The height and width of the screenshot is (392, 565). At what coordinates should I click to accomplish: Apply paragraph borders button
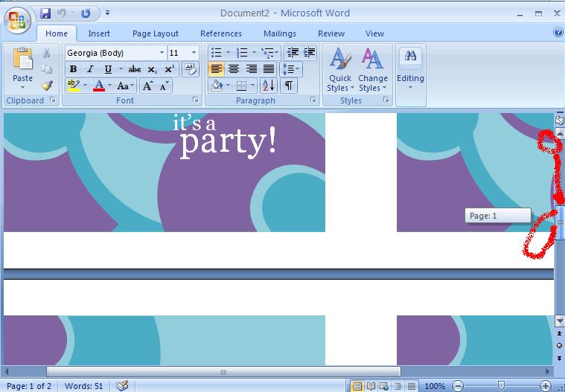click(x=241, y=86)
